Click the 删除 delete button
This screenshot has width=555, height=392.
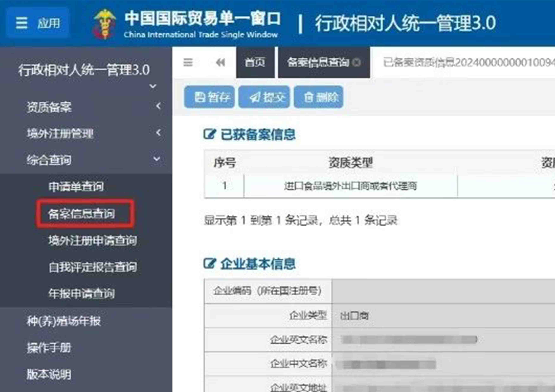[x=318, y=97]
